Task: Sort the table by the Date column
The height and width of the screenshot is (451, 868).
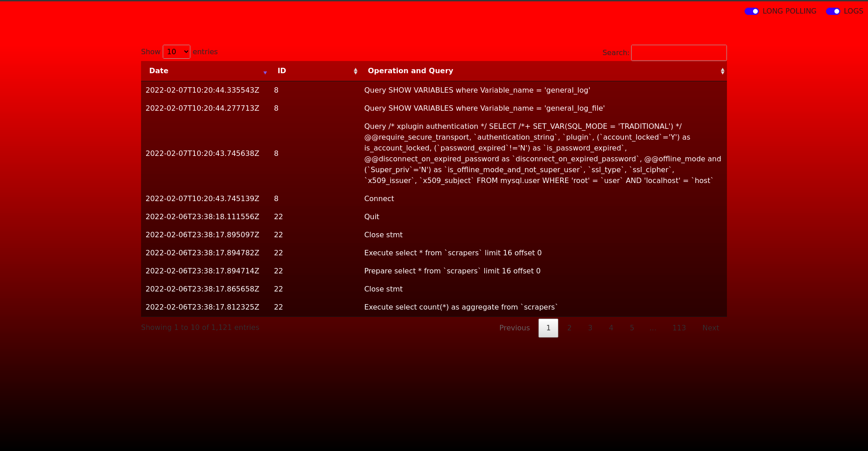Action: 203,71
